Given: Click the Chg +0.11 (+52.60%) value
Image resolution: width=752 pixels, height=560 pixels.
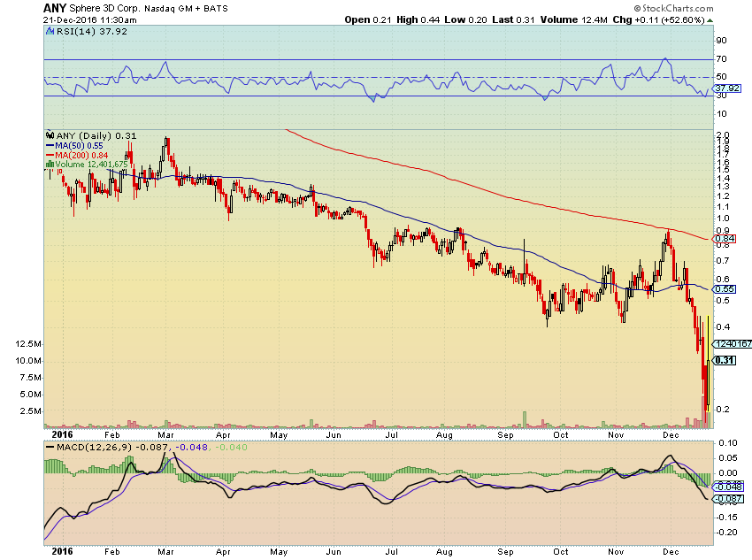Looking at the screenshot, I should pyautogui.click(x=659, y=19).
